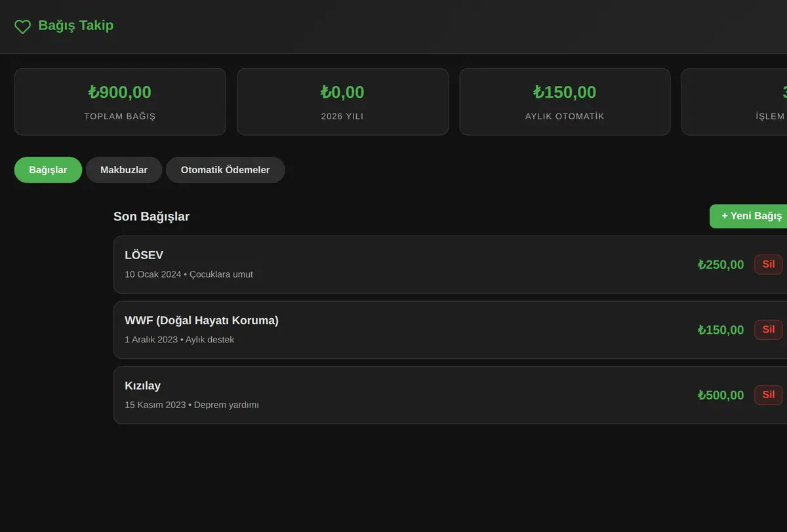Delete the LÖSEV donation with Sil

(768, 264)
